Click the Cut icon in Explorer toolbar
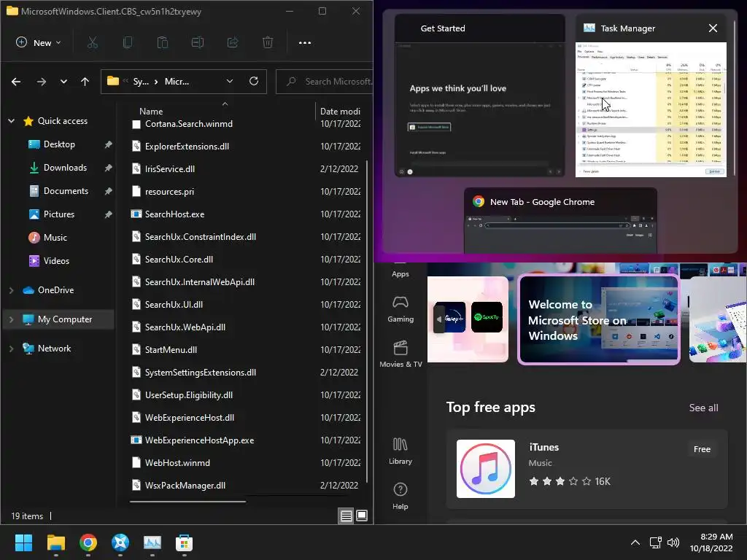Screen dimensions: 747x560 tap(93, 42)
